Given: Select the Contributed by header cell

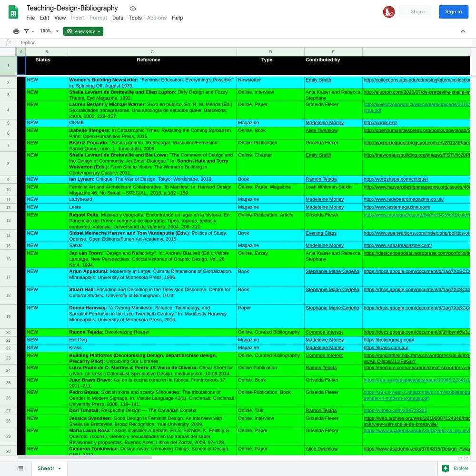Looking at the screenshot, I should 333,66.
